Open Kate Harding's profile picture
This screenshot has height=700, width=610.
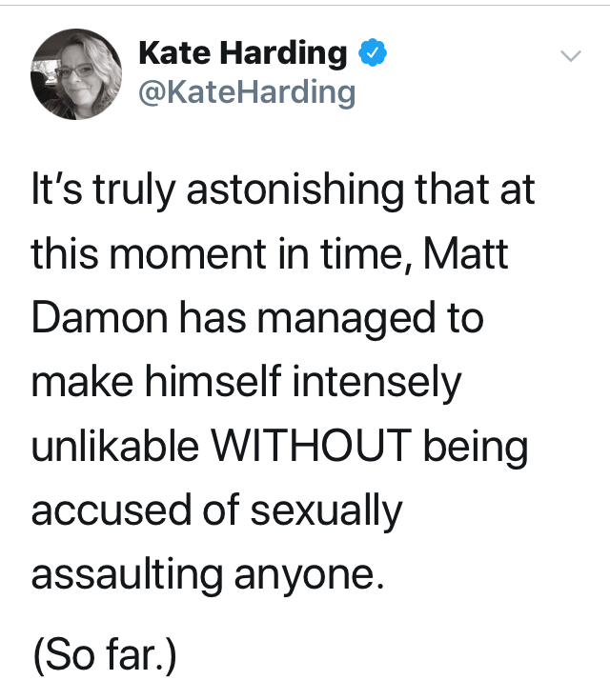coord(76,74)
